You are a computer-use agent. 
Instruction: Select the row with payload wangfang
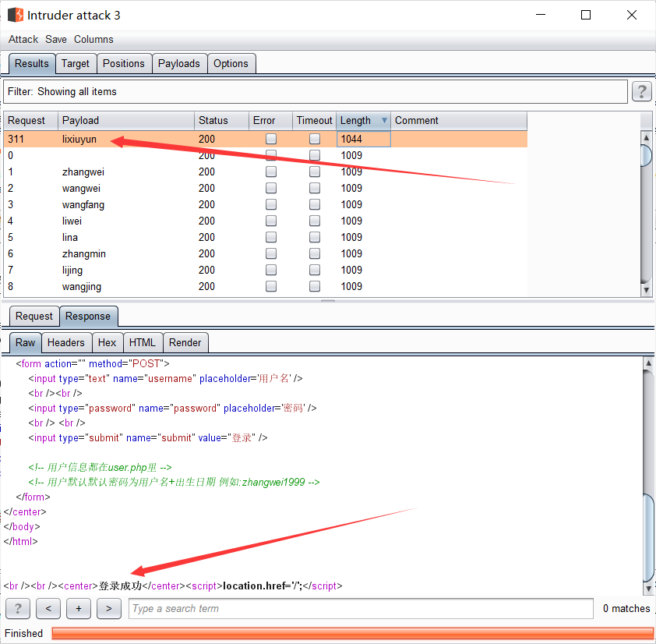pyautogui.click(x=265, y=204)
